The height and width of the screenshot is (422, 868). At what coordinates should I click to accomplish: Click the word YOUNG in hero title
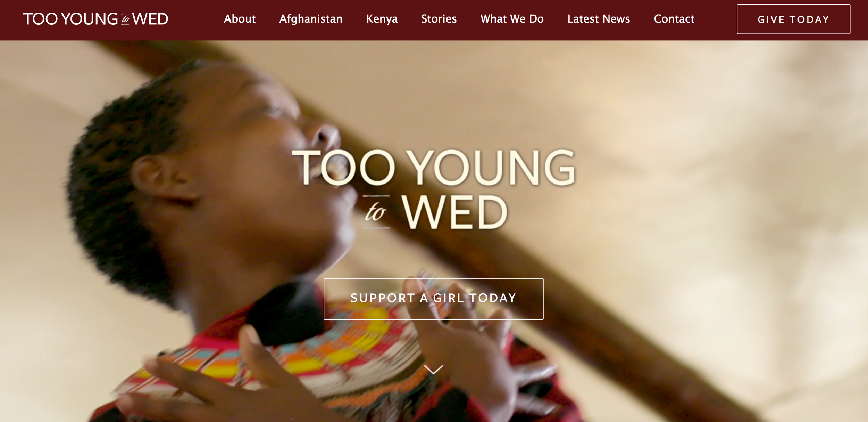pos(491,168)
